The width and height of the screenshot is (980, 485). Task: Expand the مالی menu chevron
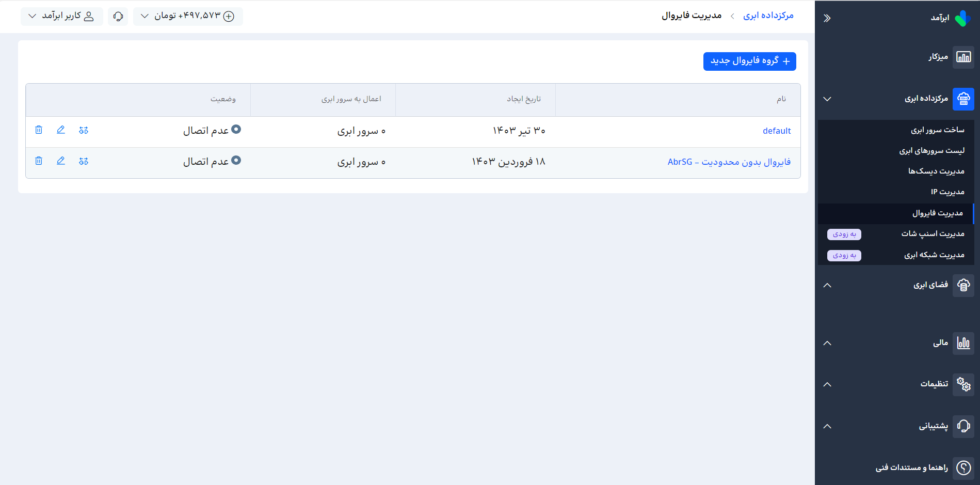click(827, 343)
